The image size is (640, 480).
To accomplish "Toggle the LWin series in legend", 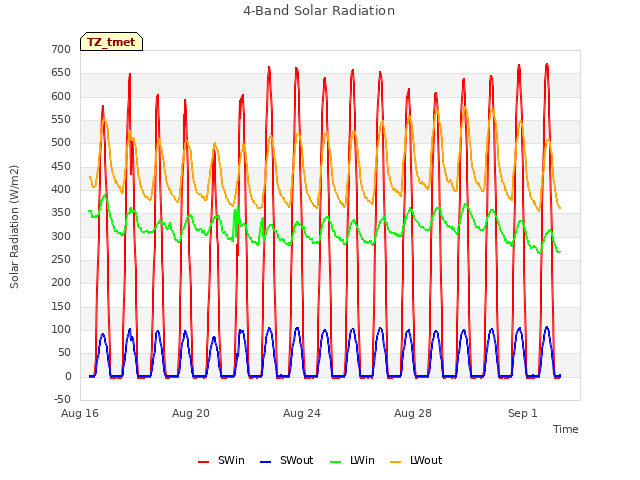I will coord(352,461).
